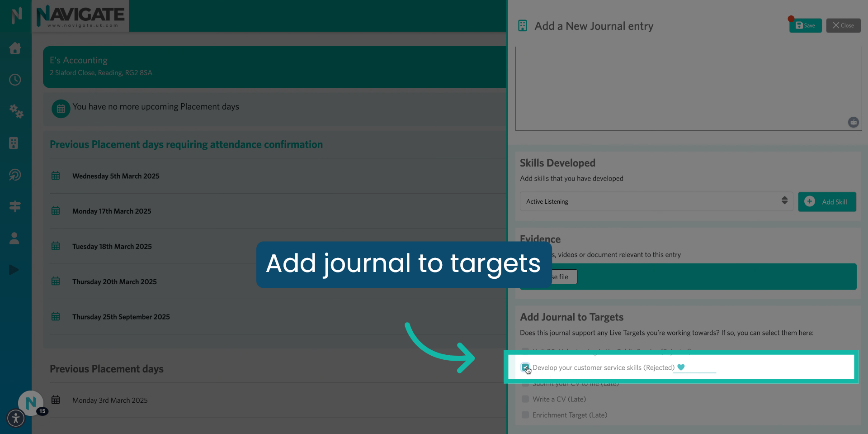Open the accessibility icon at bottom left
The height and width of the screenshot is (434, 868).
tap(16, 419)
